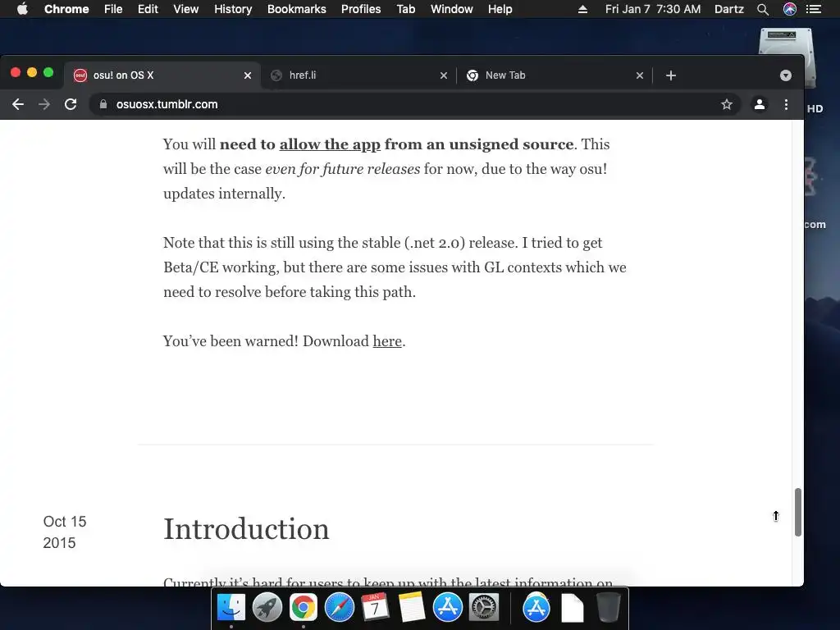Open the Trash in the Dock
The height and width of the screenshot is (630, 840).
(x=609, y=608)
